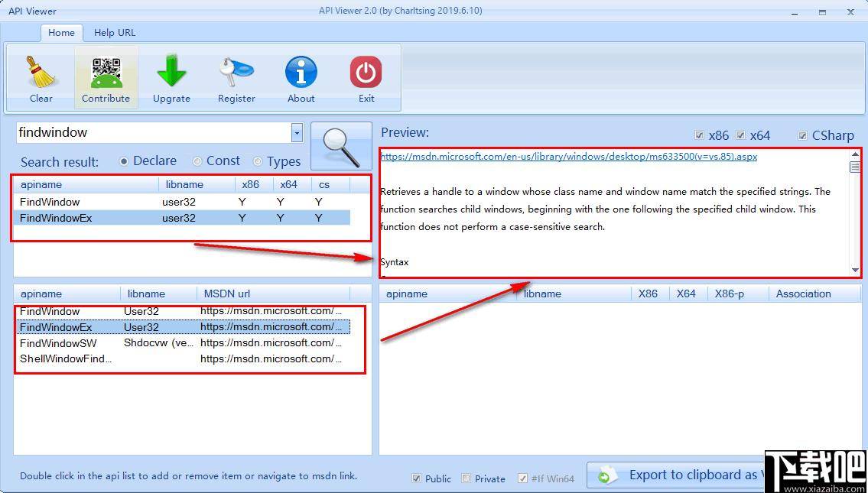Toggle the Private checkbox
This screenshot has width=868, height=493.
point(466,478)
